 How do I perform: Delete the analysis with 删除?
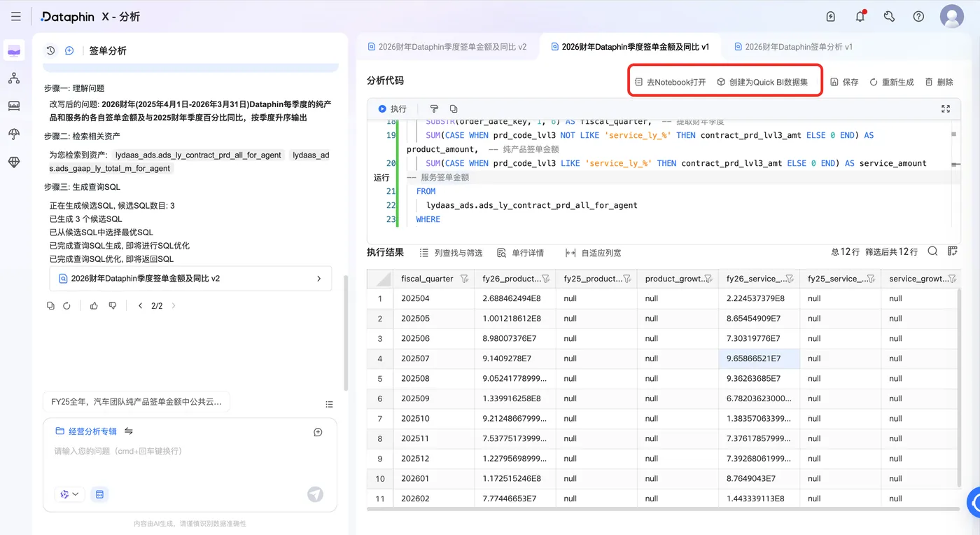click(939, 82)
